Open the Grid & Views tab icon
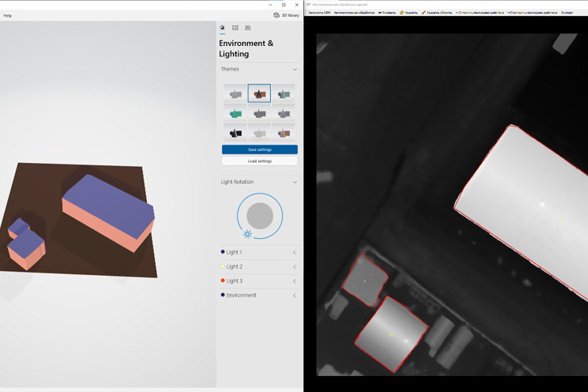 click(248, 28)
